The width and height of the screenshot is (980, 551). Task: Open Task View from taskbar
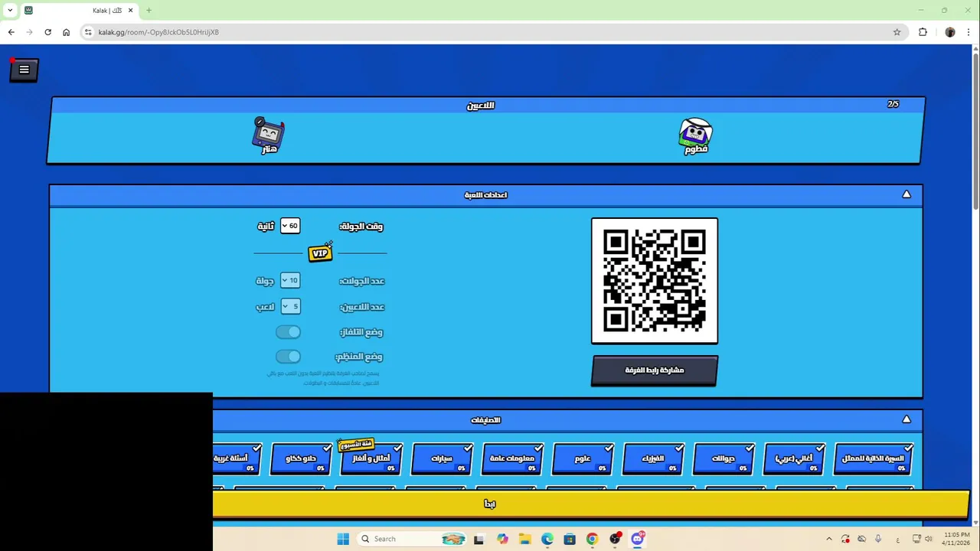(x=479, y=539)
